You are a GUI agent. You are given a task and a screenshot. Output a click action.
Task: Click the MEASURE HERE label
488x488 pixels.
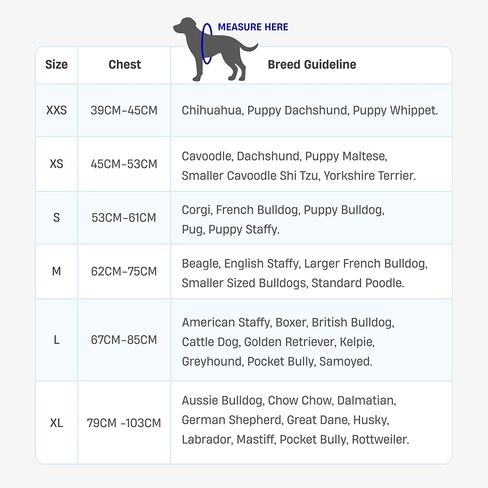253,27
